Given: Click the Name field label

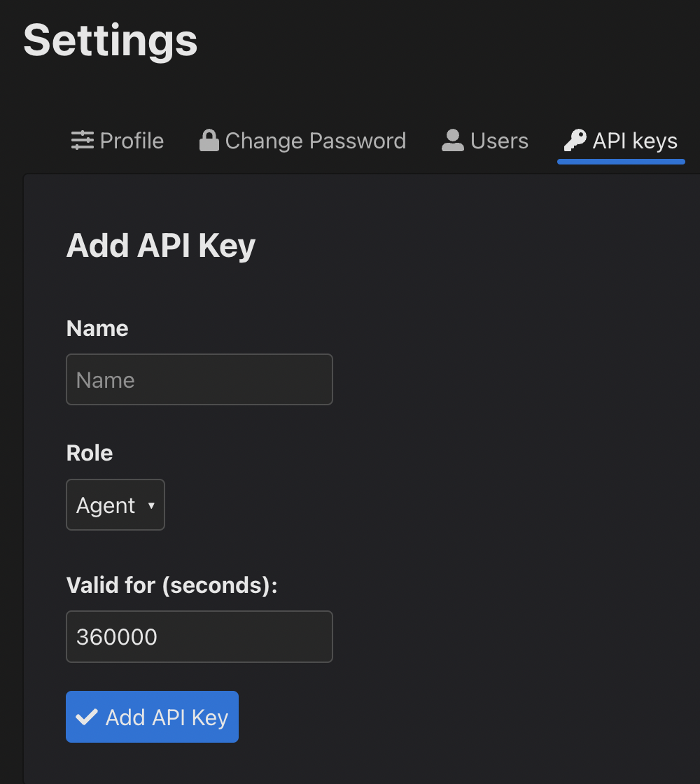Looking at the screenshot, I should point(97,328).
